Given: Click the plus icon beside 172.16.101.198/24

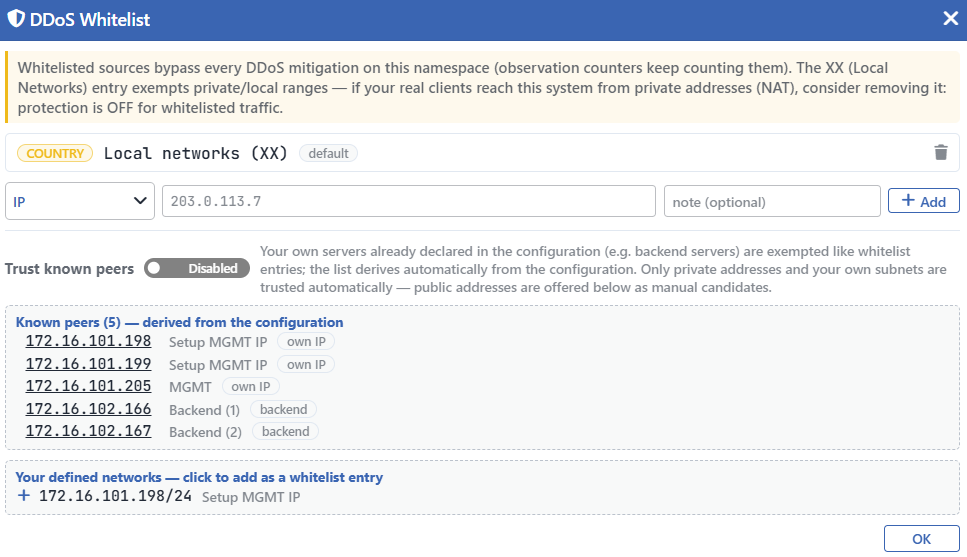Looking at the screenshot, I should pos(23,495).
